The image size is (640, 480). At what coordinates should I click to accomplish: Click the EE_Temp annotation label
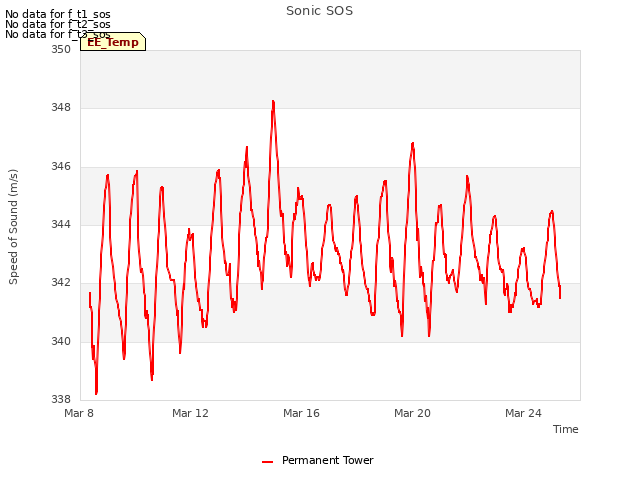pyautogui.click(x=113, y=42)
